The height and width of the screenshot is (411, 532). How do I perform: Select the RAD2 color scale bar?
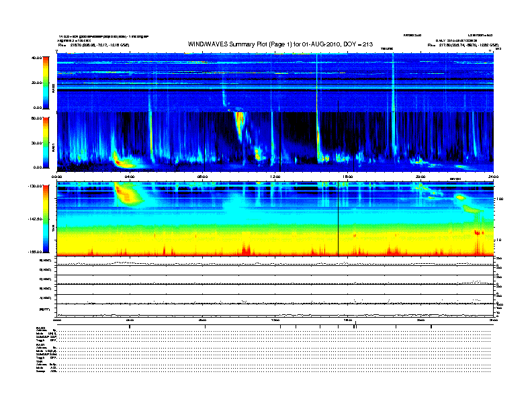46,83
